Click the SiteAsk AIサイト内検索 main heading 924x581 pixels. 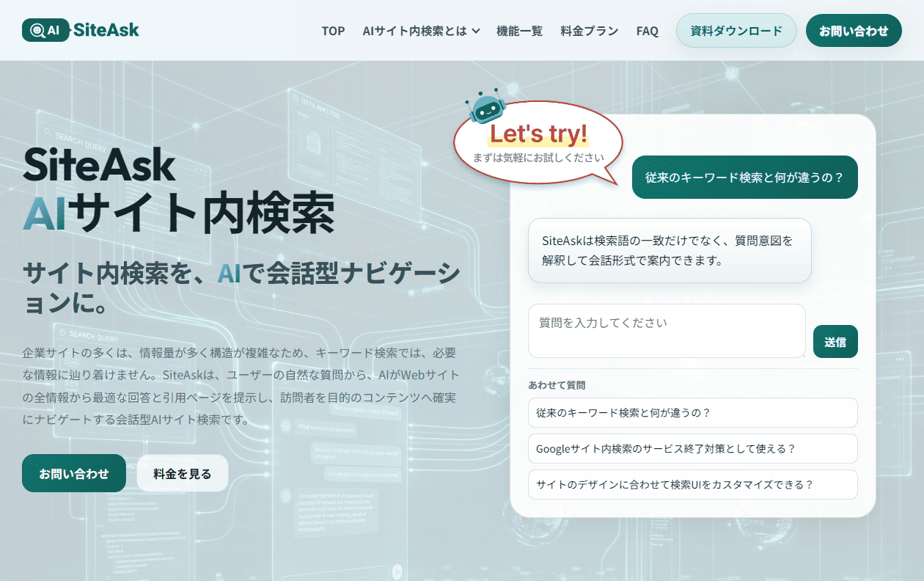point(179,189)
